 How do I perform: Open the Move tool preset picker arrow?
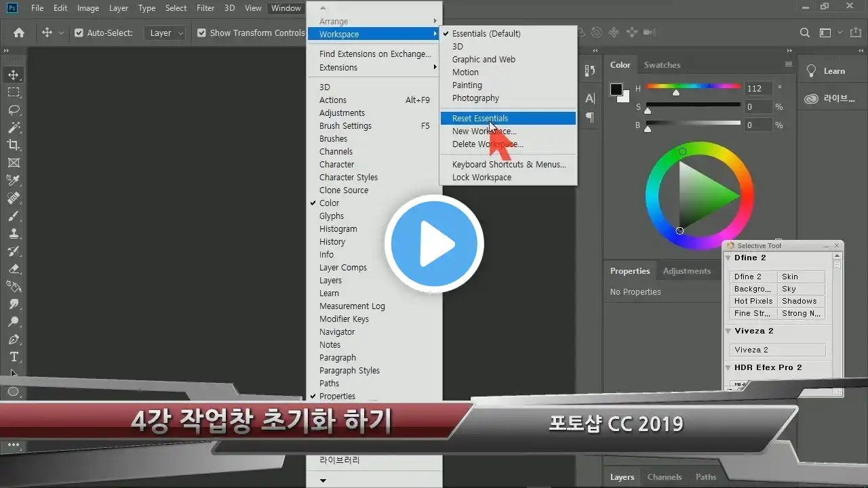click(x=61, y=33)
